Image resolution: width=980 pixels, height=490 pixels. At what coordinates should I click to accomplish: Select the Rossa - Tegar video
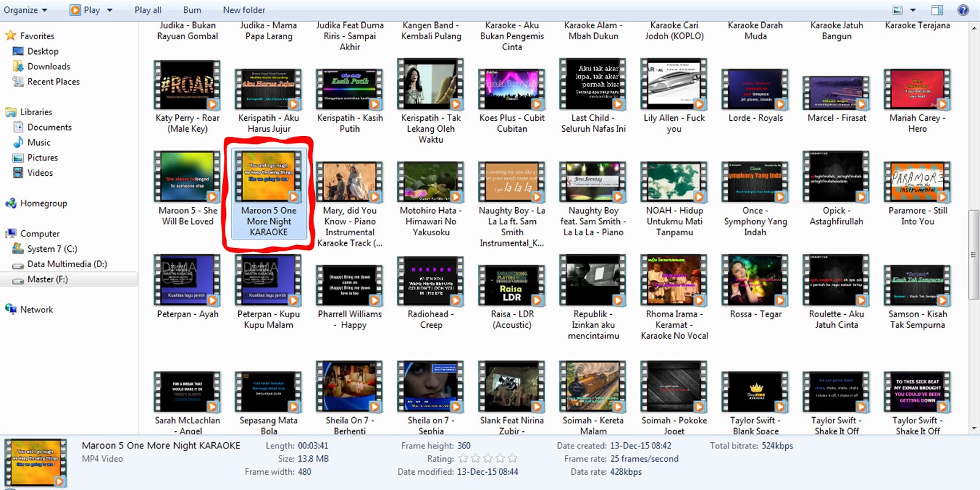[755, 287]
